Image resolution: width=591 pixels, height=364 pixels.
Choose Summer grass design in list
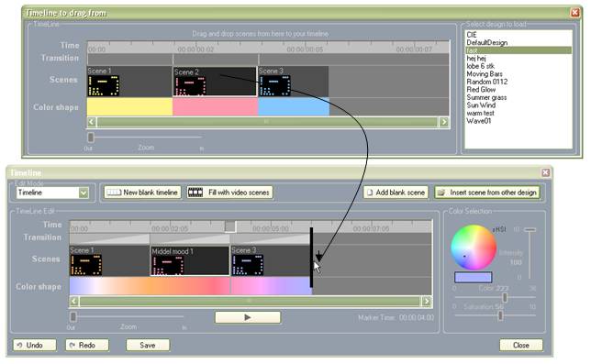coord(486,97)
